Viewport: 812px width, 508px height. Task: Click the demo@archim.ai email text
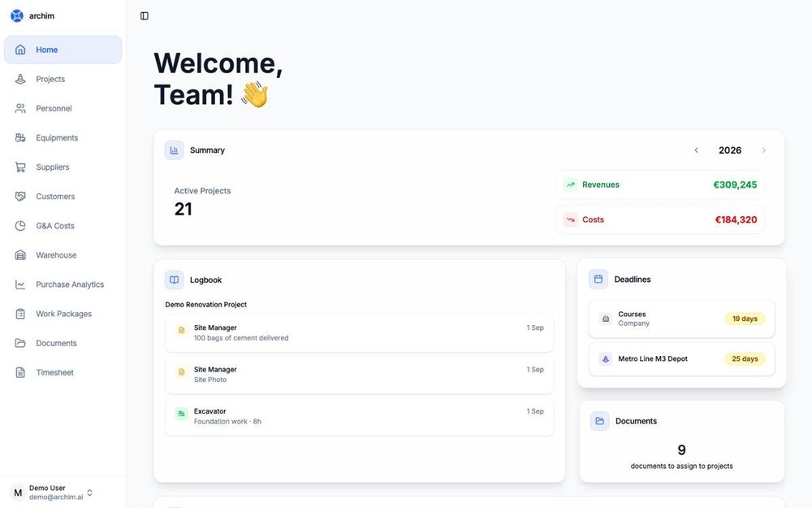click(x=56, y=497)
